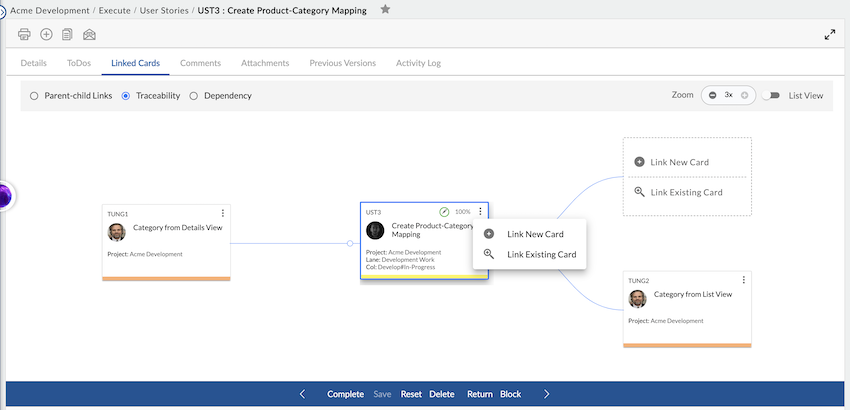Click the email envelope icon in toolbar
Viewport: 850px width, 410px height.
point(89,34)
